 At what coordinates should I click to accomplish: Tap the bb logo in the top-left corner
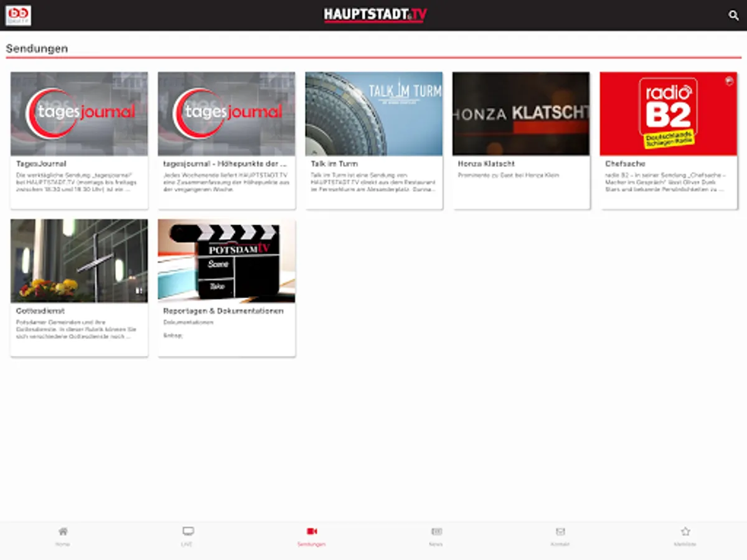tap(19, 16)
